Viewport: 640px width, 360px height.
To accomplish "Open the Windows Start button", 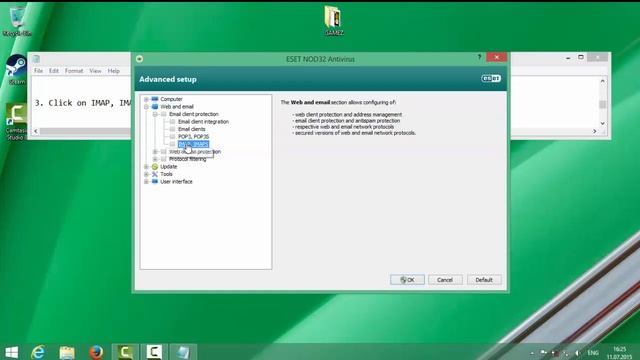I will coord(11,352).
